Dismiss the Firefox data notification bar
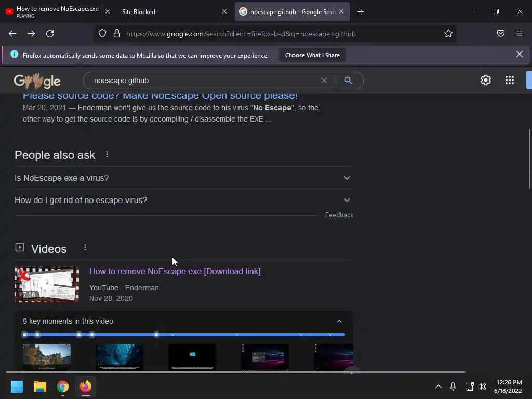Viewport: 532px width, 399px height. click(x=519, y=54)
